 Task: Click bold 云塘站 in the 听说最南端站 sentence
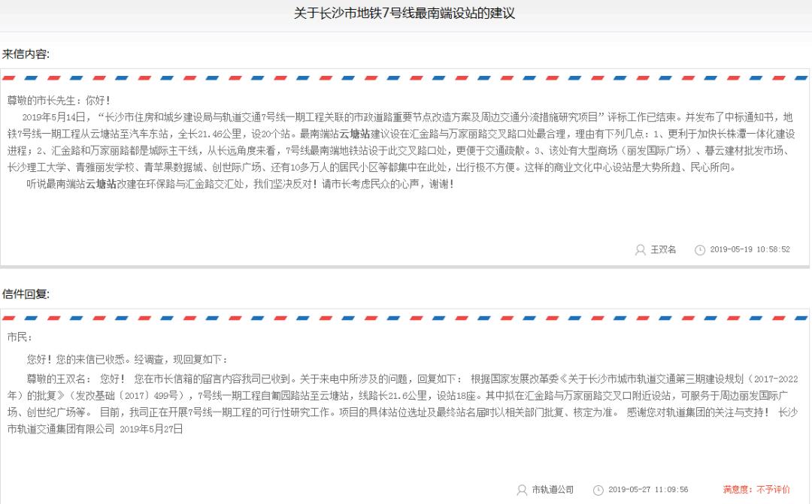click(x=100, y=183)
